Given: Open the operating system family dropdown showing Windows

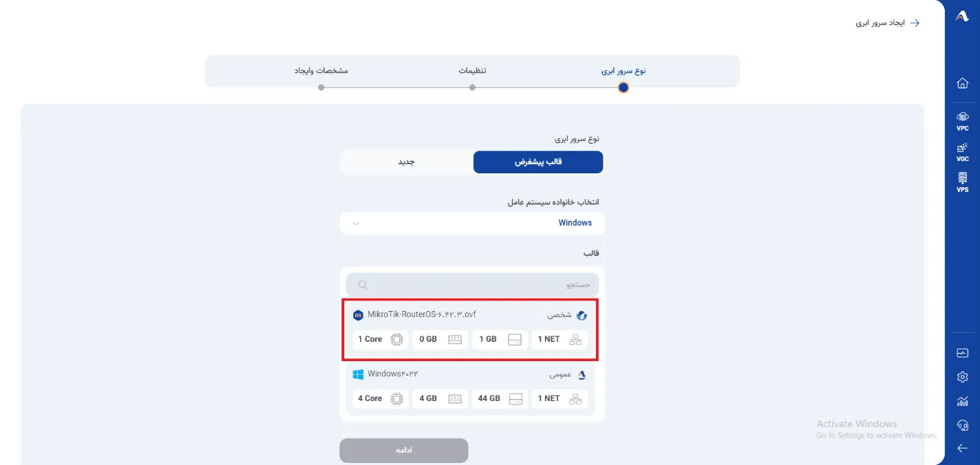Looking at the screenshot, I should (x=472, y=223).
